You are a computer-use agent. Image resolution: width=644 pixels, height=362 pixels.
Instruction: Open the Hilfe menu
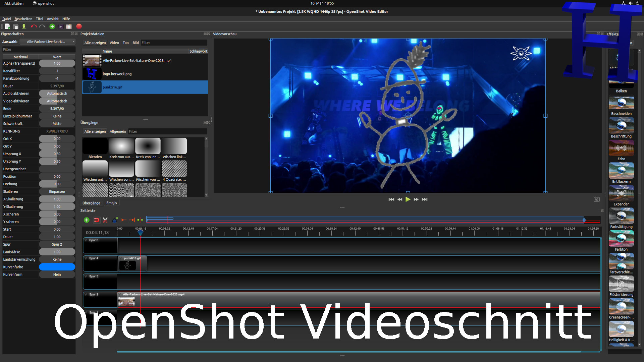click(66, 19)
